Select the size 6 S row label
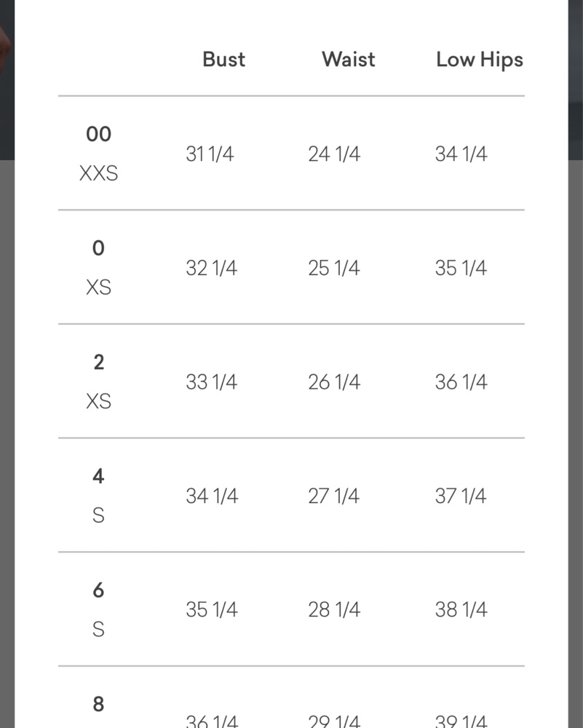Image resolution: width=583 pixels, height=728 pixels. (x=98, y=609)
